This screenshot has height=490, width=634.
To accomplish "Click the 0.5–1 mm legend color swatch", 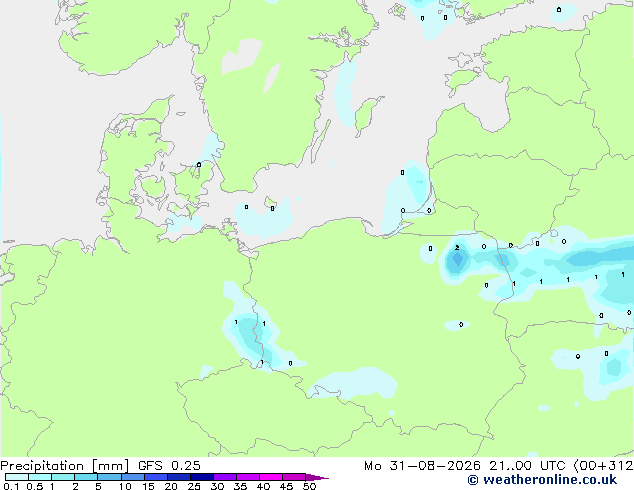I will pos(40,477).
